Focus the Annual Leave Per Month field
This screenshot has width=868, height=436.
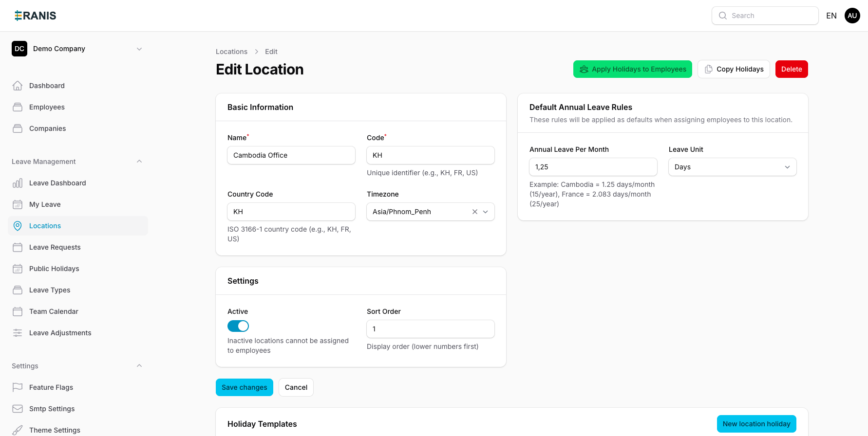pyautogui.click(x=593, y=167)
